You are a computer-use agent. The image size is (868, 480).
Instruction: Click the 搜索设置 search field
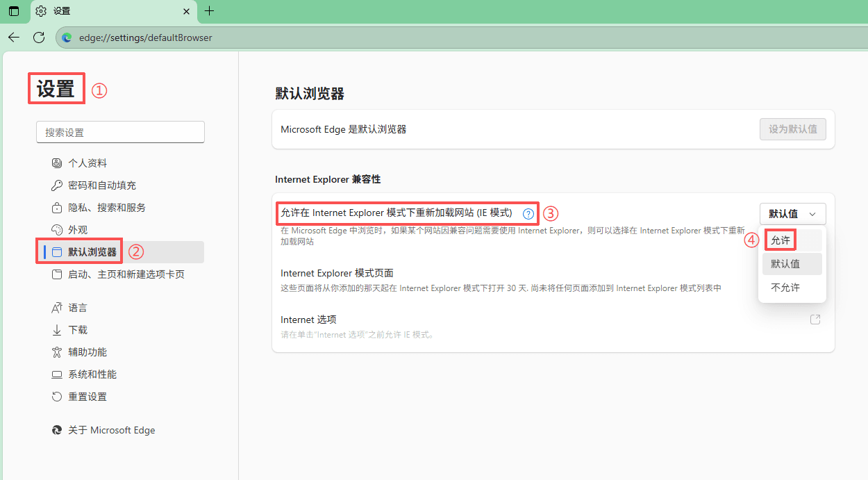tap(120, 131)
